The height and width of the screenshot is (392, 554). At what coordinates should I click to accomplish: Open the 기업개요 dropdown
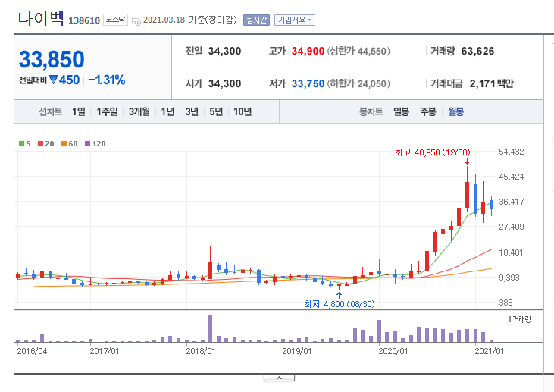[295, 20]
